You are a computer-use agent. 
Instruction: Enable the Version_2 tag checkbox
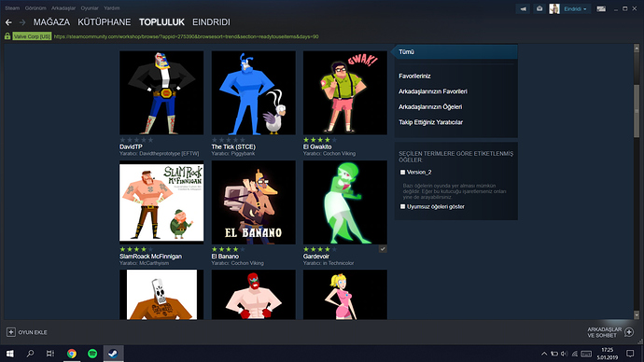click(x=402, y=173)
